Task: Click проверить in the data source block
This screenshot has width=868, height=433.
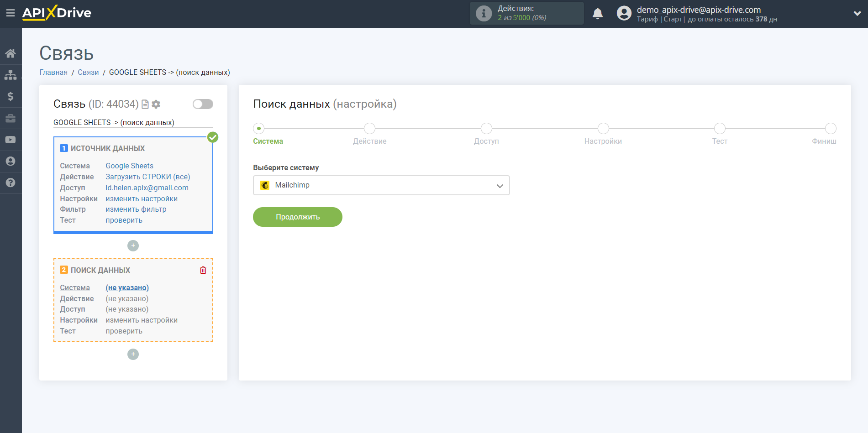Action: click(124, 220)
